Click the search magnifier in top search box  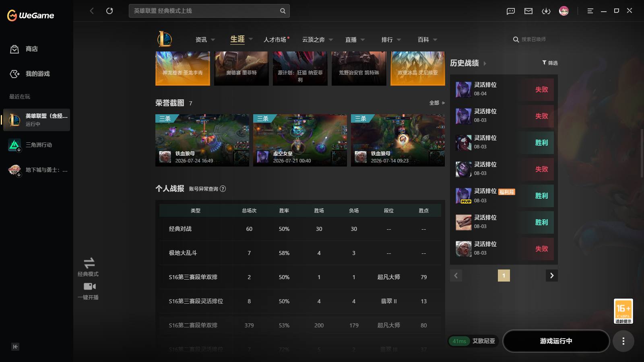coord(283,11)
